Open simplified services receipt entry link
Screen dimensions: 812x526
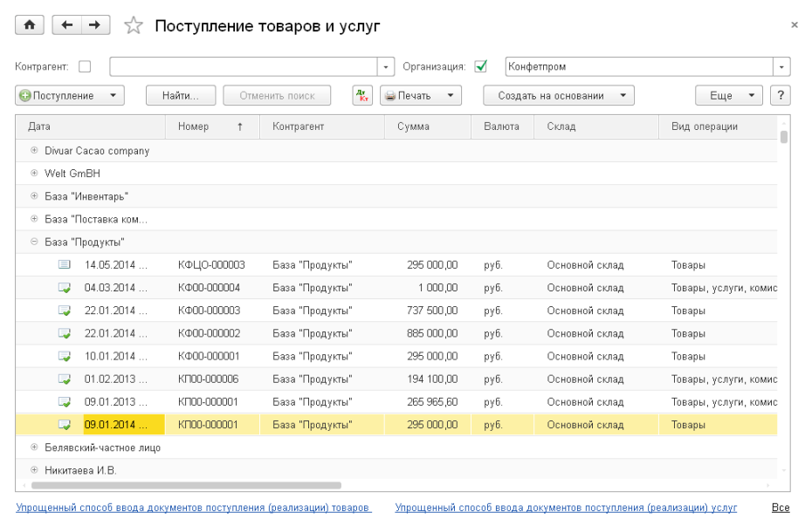click(566, 508)
